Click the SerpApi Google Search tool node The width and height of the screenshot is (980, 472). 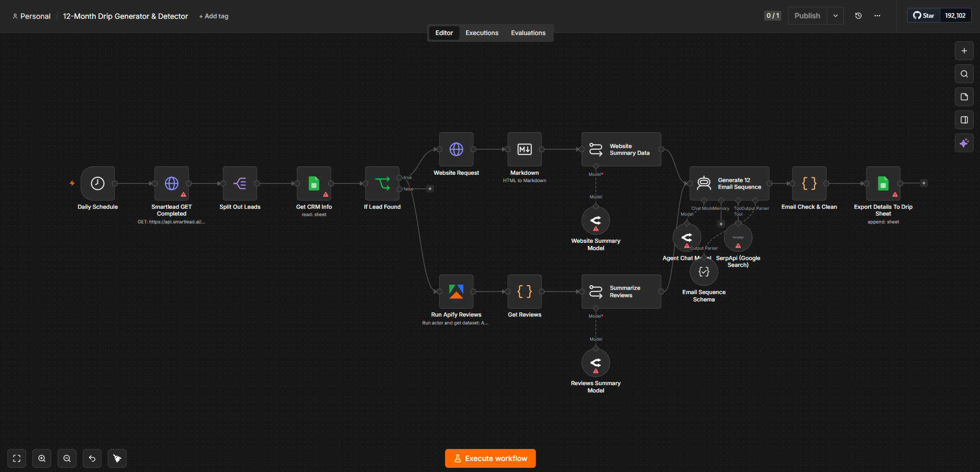pyautogui.click(x=738, y=238)
